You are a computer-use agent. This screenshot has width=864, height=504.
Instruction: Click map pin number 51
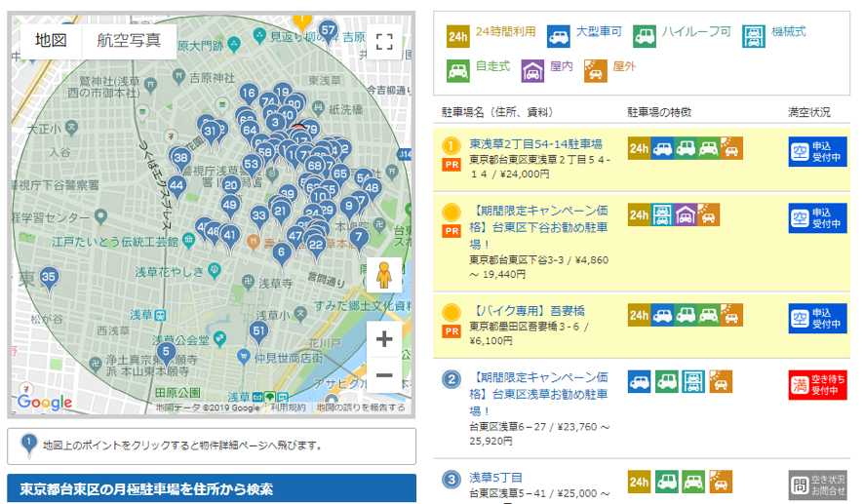tap(258, 331)
